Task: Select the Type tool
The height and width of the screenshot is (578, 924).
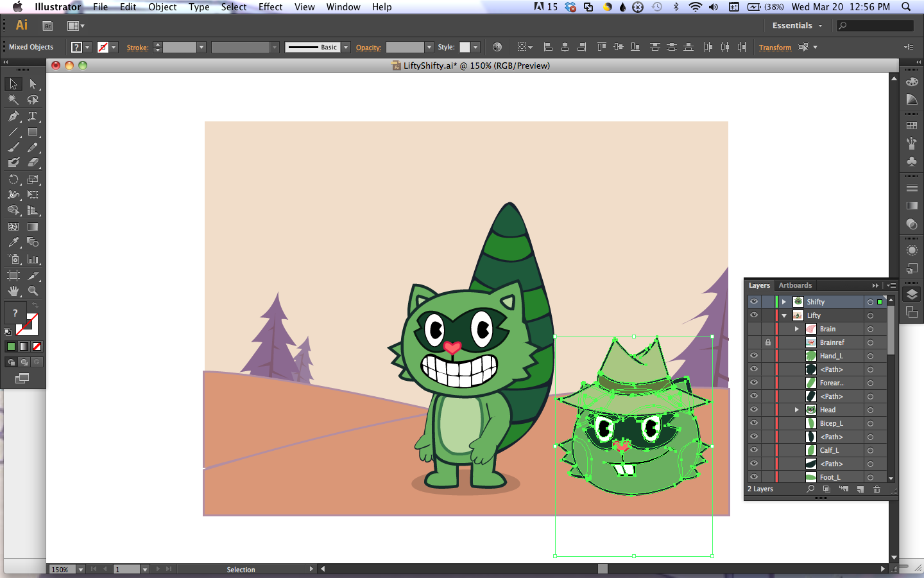Action: pyautogui.click(x=33, y=116)
